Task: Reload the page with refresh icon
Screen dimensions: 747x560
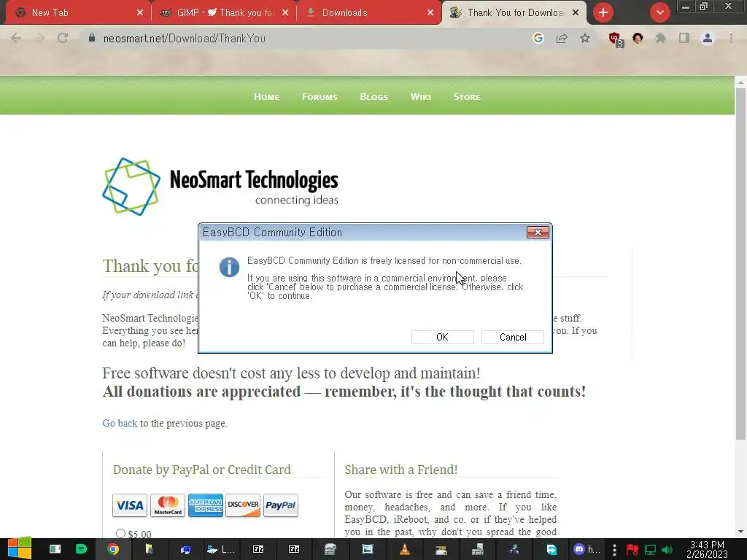Action: pos(63,38)
